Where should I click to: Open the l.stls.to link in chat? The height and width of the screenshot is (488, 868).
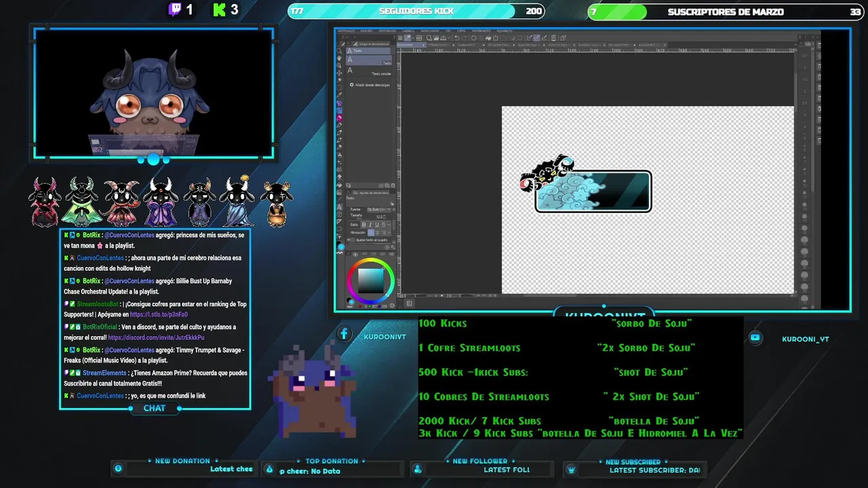click(x=158, y=314)
